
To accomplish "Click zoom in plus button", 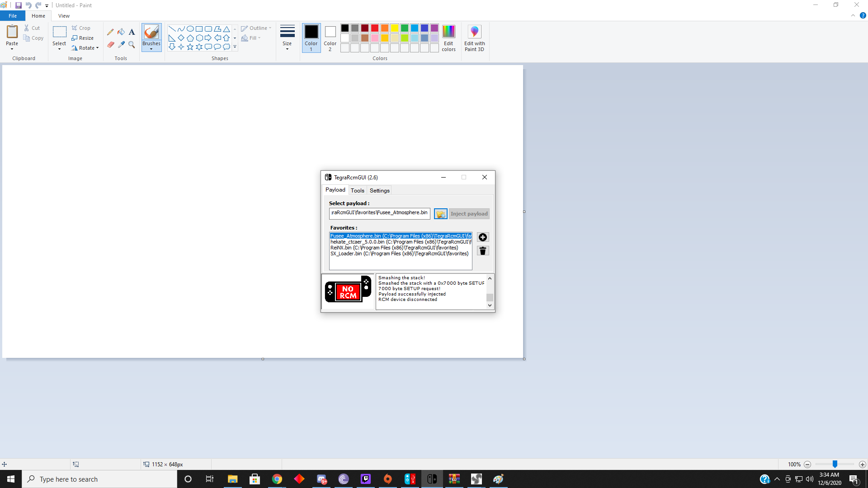I will (863, 465).
